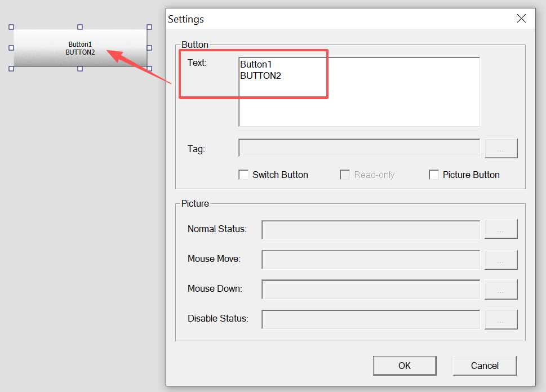This screenshot has height=392, width=546.
Task: Enable the Switch Button checkbox
Action: pos(243,175)
